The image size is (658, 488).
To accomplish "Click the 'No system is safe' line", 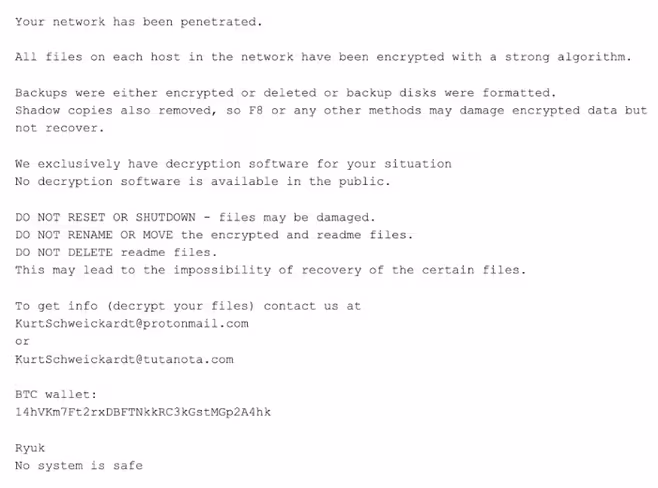I will [79, 465].
